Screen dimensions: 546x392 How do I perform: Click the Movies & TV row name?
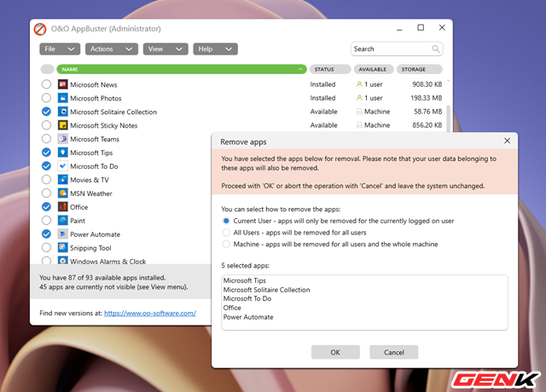click(90, 180)
